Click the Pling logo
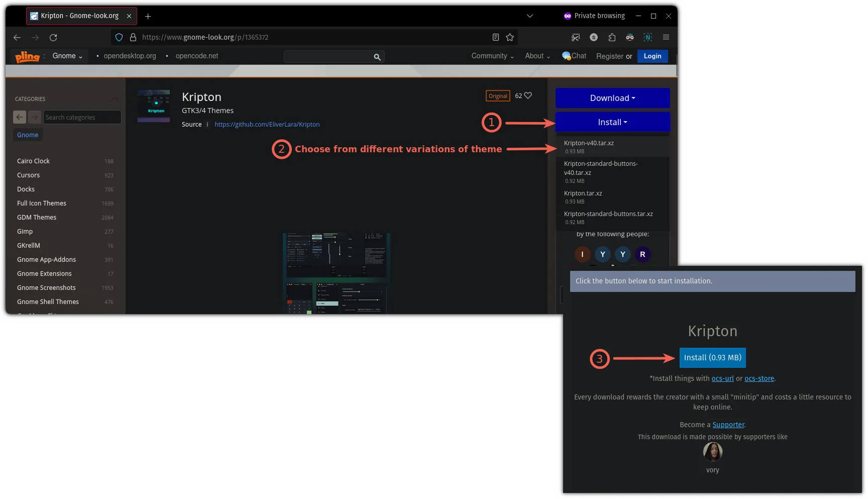 click(27, 56)
